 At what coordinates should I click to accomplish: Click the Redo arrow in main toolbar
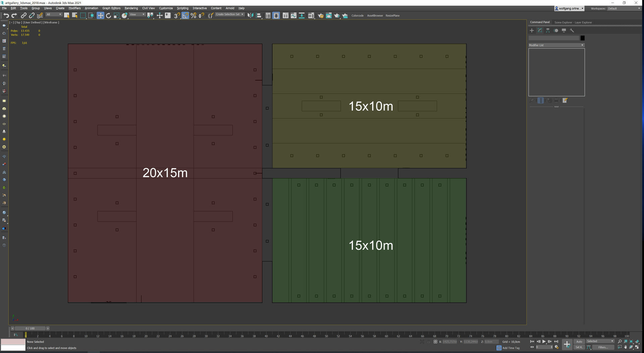(14, 15)
